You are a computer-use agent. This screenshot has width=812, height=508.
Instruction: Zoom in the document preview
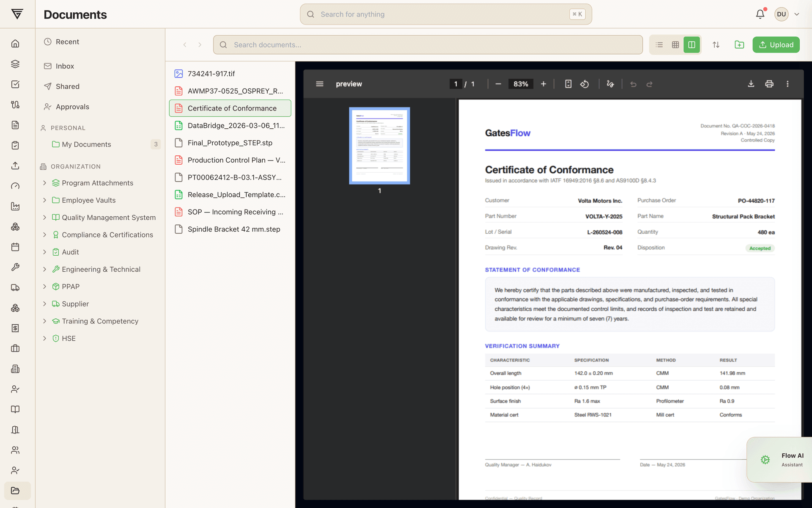(543, 84)
